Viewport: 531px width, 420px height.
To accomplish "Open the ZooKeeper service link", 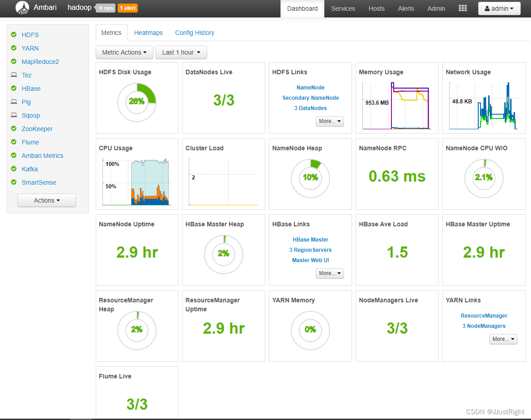I will [x=37, y=129].
